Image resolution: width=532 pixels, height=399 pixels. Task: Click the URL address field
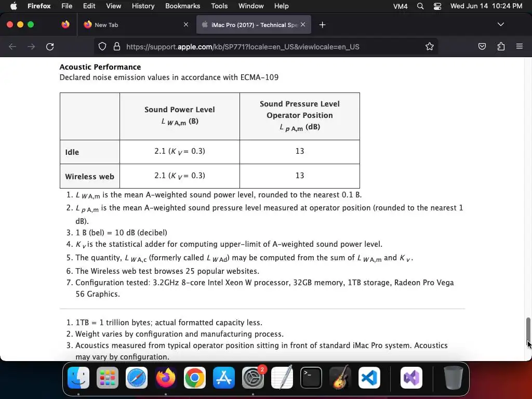point(266,47)
